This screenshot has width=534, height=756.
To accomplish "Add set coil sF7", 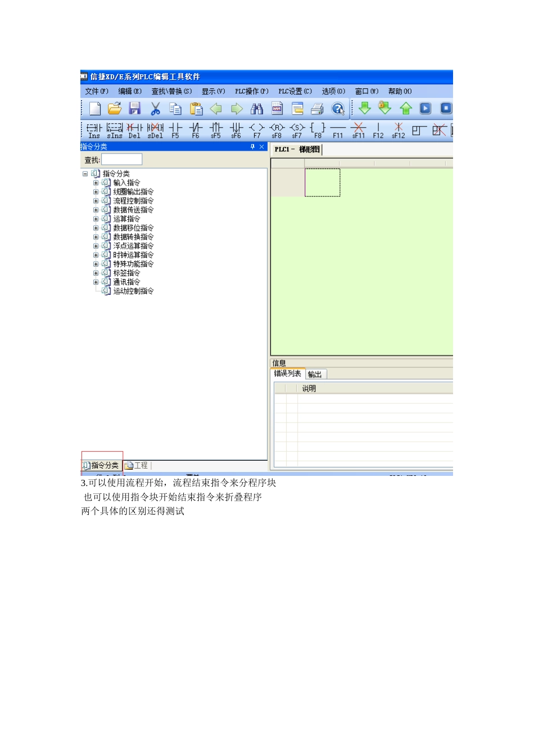I will coord(297,131).
